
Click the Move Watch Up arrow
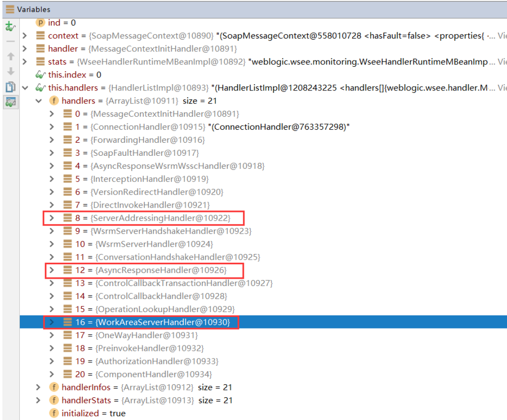(10, 57)
